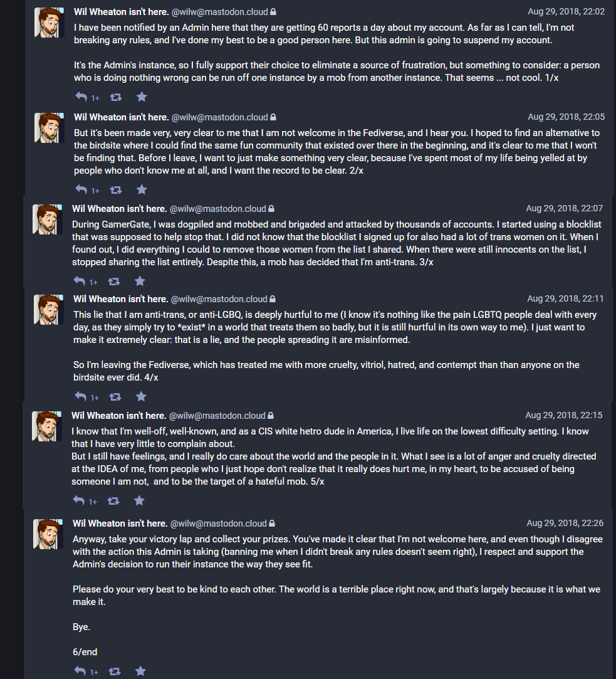Reply to the final 6/end post
This screenshot has height=679, width=616.
tap(80, 671)
